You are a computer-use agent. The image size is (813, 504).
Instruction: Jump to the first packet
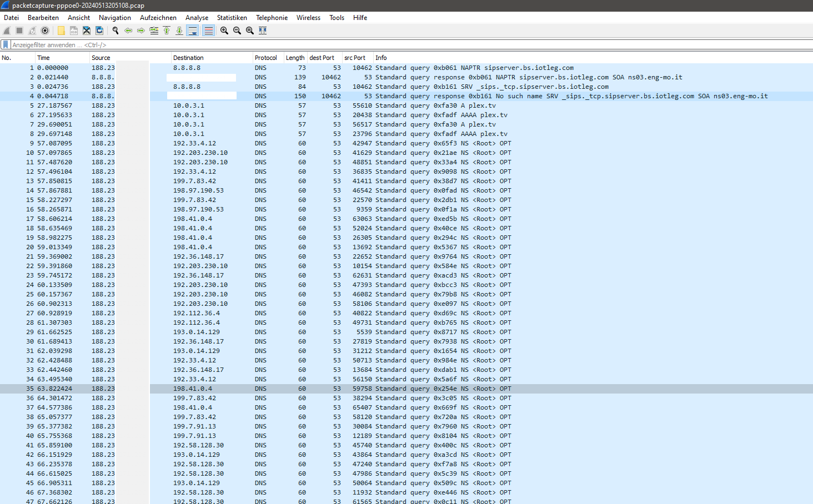coord(167,31)
